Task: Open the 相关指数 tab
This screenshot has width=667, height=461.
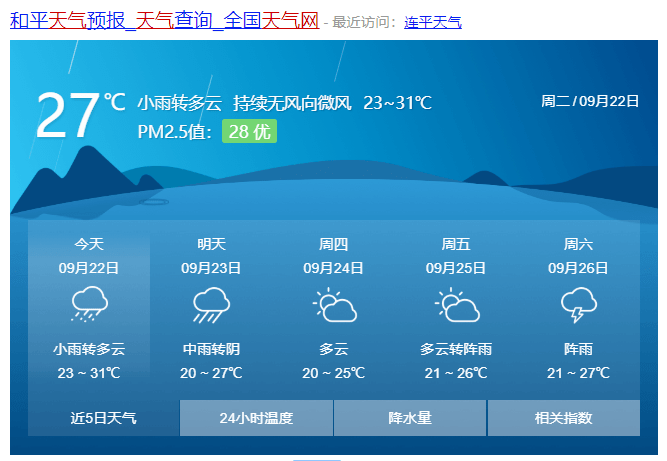Action: coord(564,418)
